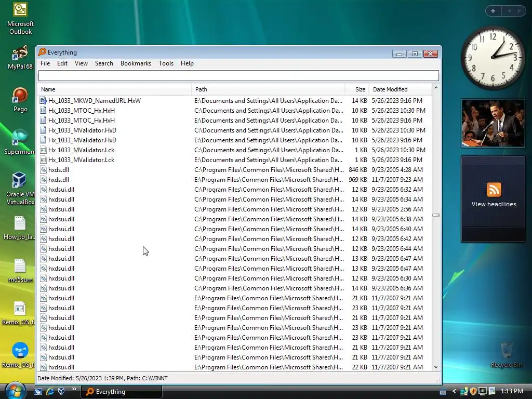Open the Bookmarks menu
Screen dimensions: 532x399
pos(136,63)
